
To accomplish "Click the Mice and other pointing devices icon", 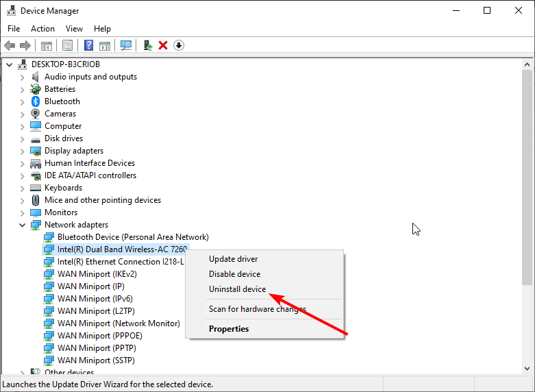I will coord(36,200).
